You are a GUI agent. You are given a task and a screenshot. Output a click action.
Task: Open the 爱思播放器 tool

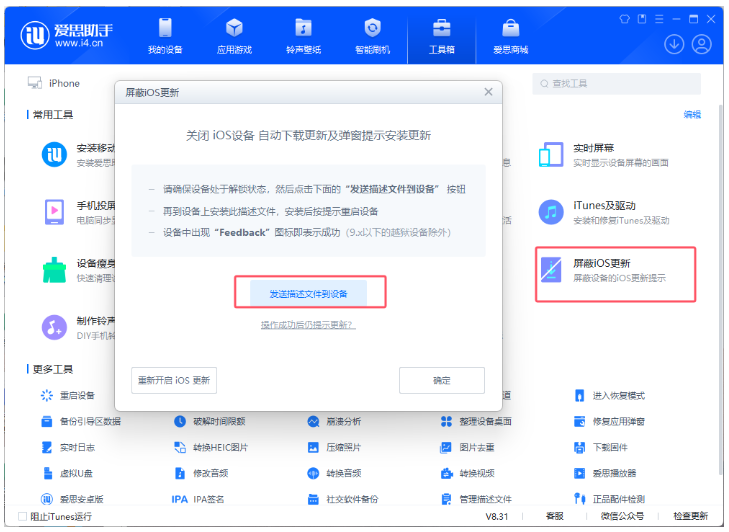click(605, 473)
